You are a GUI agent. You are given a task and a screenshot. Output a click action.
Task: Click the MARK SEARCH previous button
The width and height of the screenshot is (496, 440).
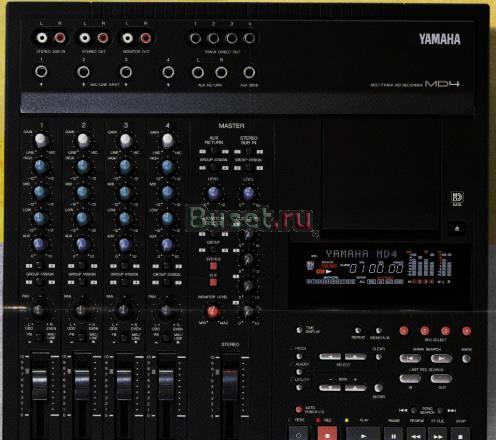(410, 359)
